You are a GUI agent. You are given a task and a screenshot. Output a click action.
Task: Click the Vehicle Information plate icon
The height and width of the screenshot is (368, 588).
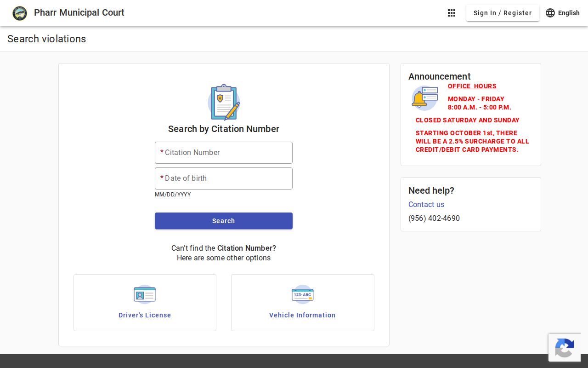pos(302,294)
